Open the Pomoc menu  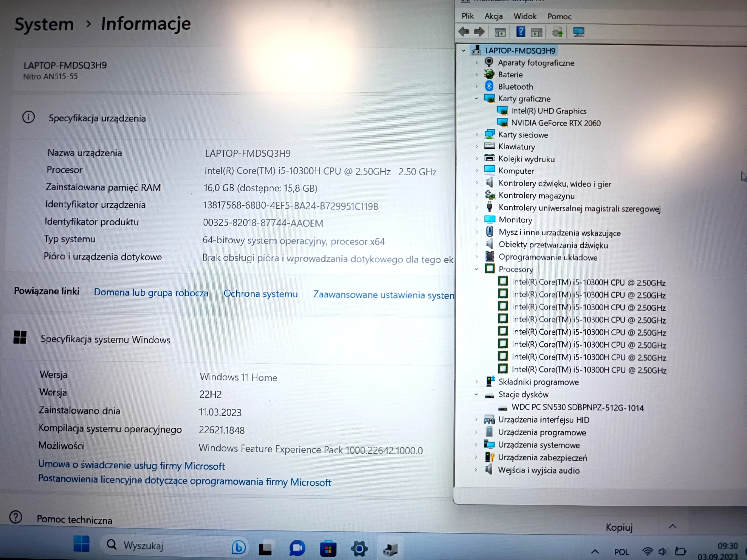tap(559, 17)
